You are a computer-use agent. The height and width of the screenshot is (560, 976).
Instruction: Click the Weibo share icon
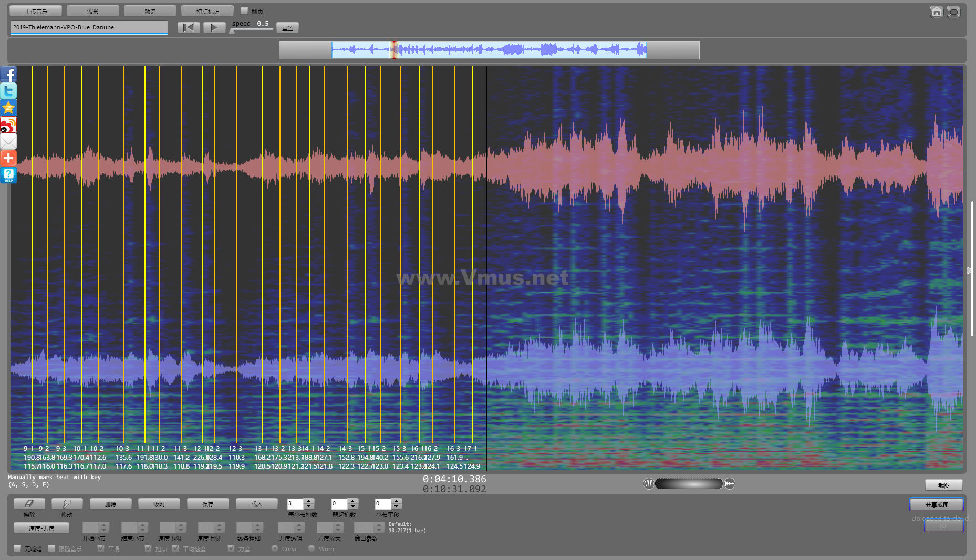click(8, 125)
